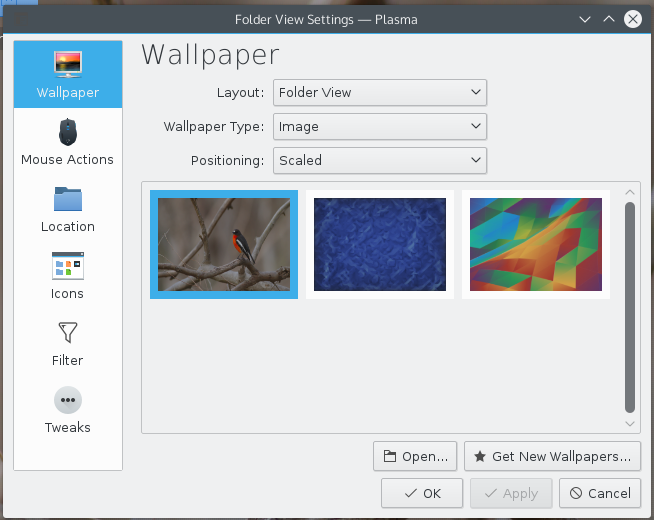Close the Folder View Settings window
The image size is (654, 520).
coord(633,19)
